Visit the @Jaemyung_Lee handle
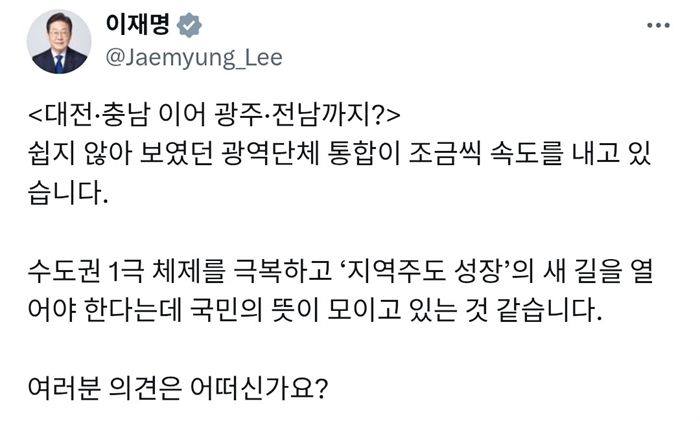The width and height of the screenshot is (700, 421). [x=193, y=58]
